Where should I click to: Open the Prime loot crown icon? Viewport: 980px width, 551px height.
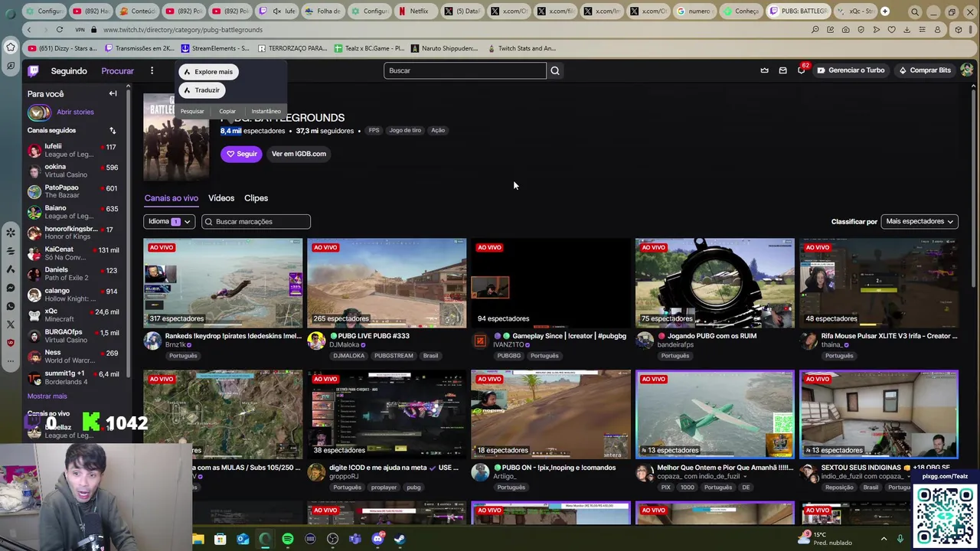click(764, 70)
